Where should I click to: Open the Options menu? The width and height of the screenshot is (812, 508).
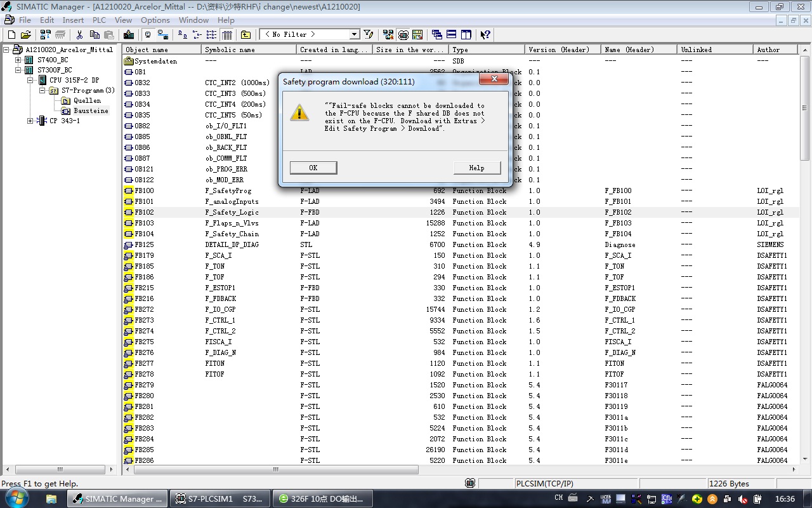[155, 20]
